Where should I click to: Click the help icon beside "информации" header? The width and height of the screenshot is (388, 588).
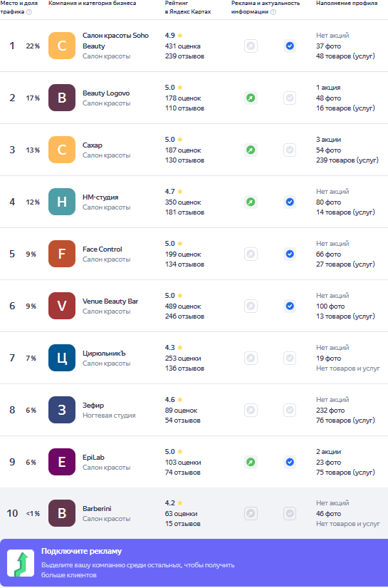tap(273, 12)
